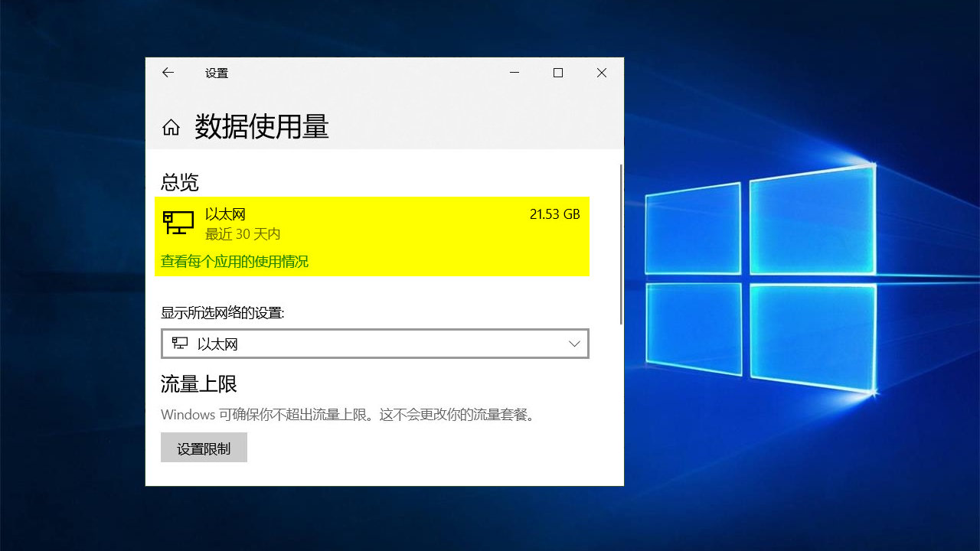The height and width of the screenshot is (551, 980).
Task: Maximize the Settings window
Action: point(557,73)
